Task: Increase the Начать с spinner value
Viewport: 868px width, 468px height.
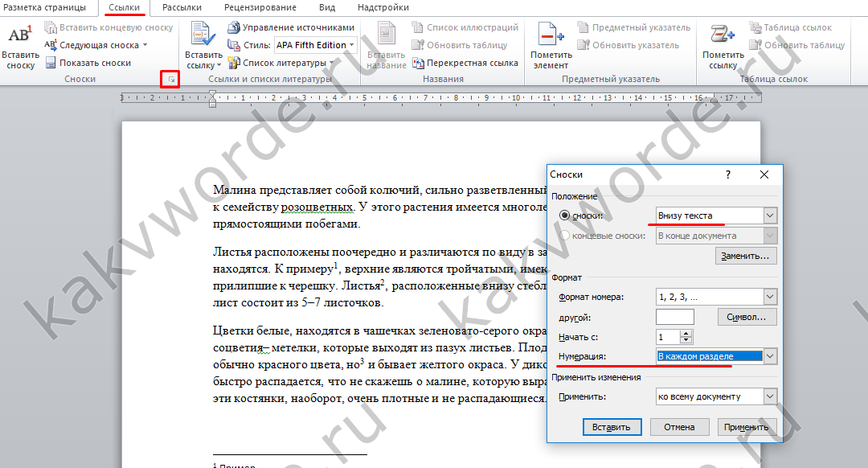Action: pyautogui.click(x=686, y=334)
